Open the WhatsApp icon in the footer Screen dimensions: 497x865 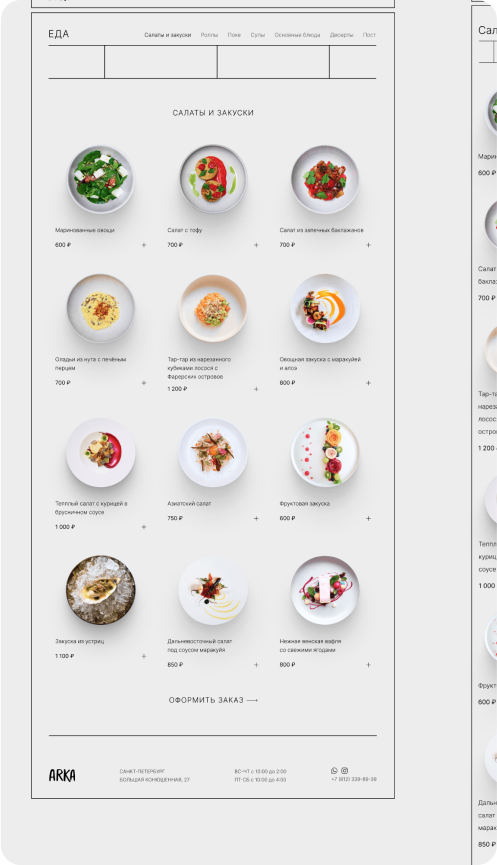click(x=334, y=771)
